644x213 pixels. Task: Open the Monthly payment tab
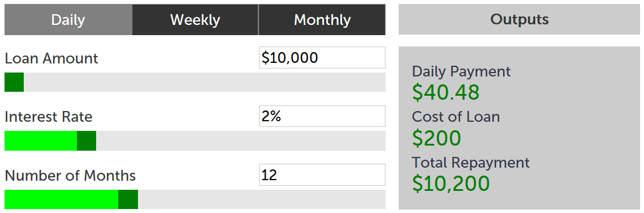322,20
